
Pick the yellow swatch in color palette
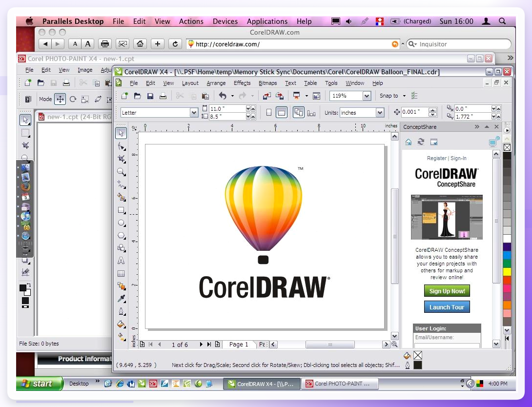[x=507, y=272]
